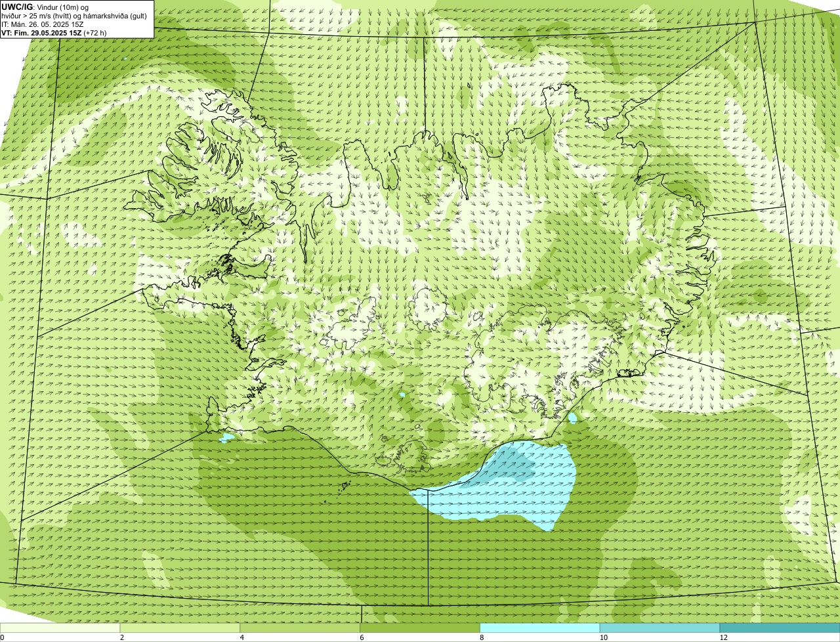The width and height of the screenshot is (840, 642).
Task: Click the darkest teal legend segment above 12
Action: click(x=780, y=628)
